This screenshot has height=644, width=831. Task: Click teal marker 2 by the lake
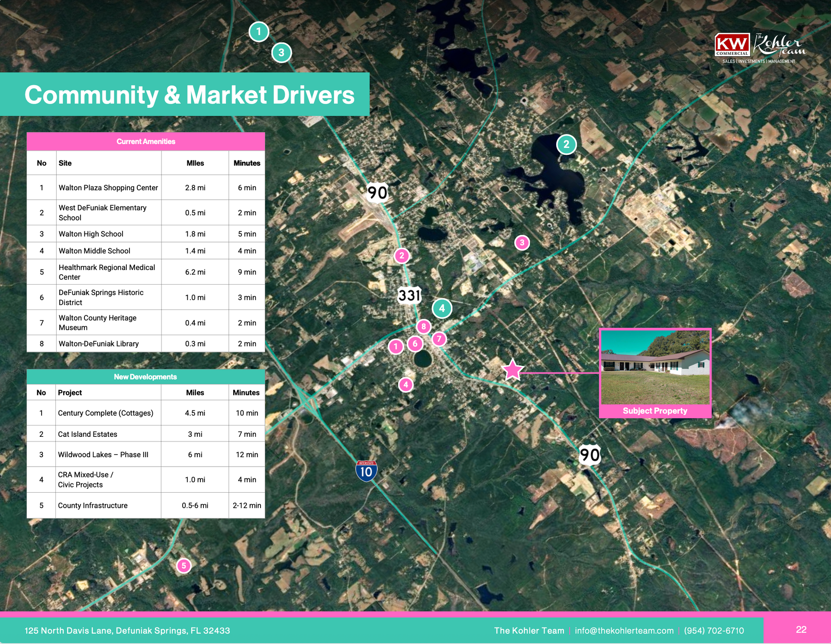click(566, 144)
